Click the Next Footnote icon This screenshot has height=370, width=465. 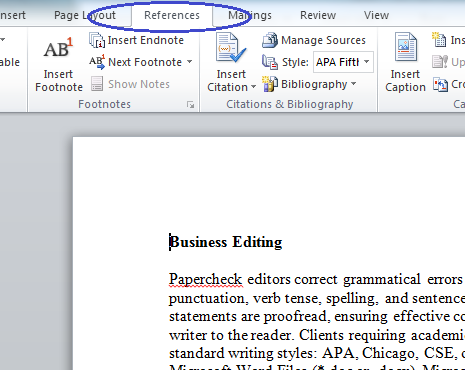tap(97, 62)
